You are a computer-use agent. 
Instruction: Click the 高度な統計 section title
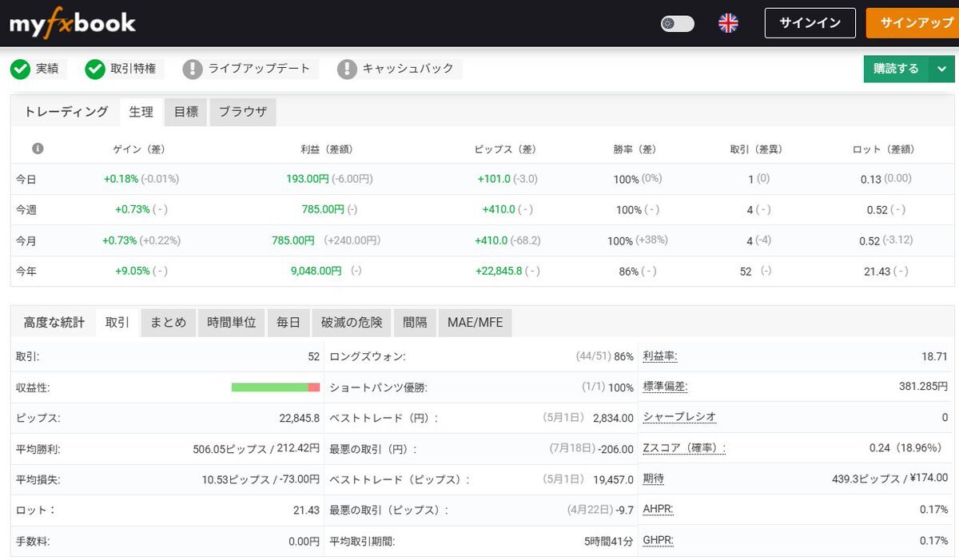coord(54,323)
